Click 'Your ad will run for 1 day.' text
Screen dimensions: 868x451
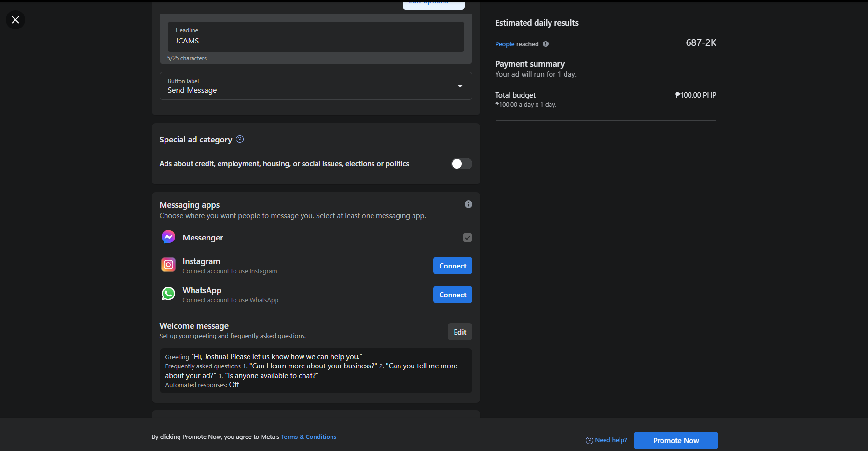[536, 74]
